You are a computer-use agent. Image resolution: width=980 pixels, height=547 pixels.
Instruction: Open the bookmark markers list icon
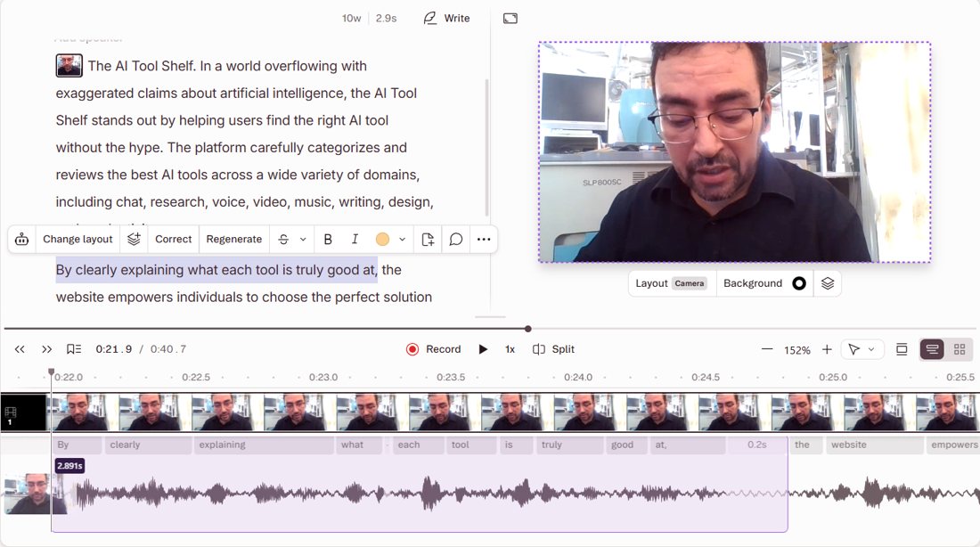pos(74,349)
